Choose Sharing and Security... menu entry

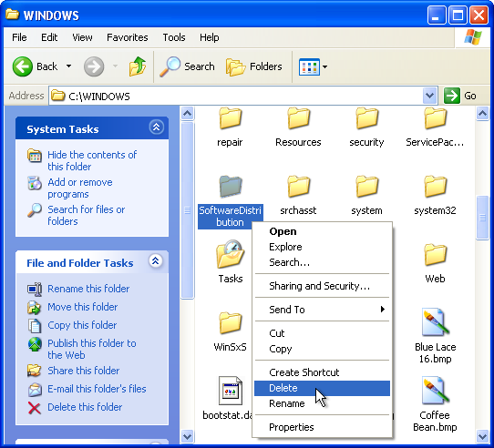[322, 286]
